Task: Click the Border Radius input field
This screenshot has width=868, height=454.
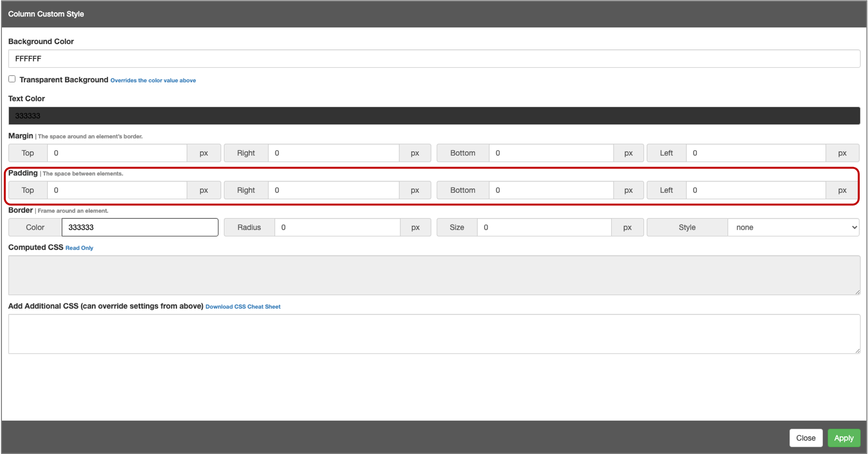Action: [x=337, y=227]
